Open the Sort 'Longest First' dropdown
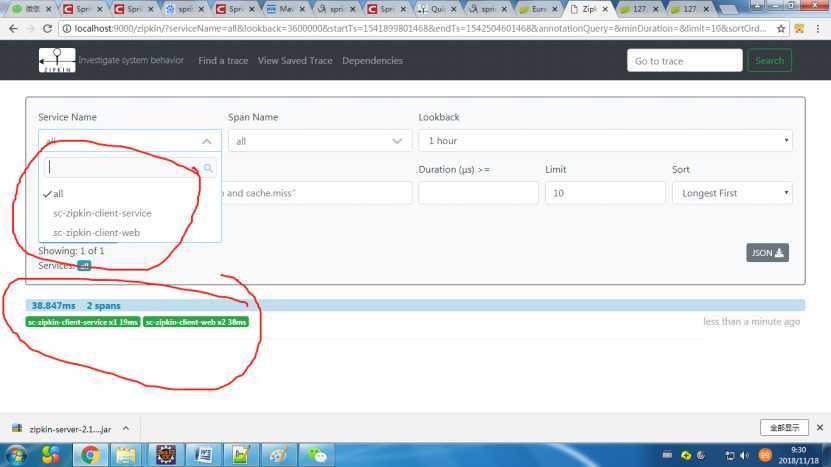This screenshot has height=467, width=831. [732, 193]
